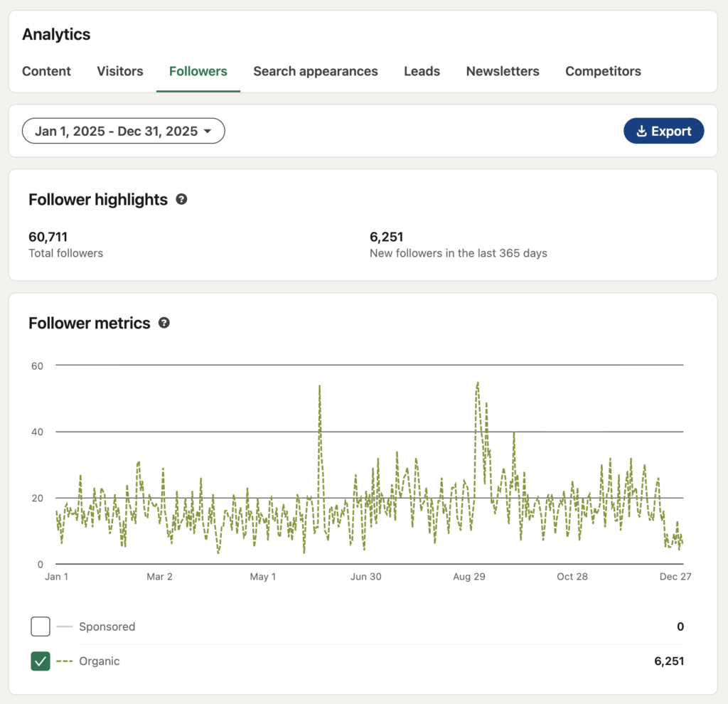Select the Search appearances tab
Screen dimensions: 728x704
point(316,71)
